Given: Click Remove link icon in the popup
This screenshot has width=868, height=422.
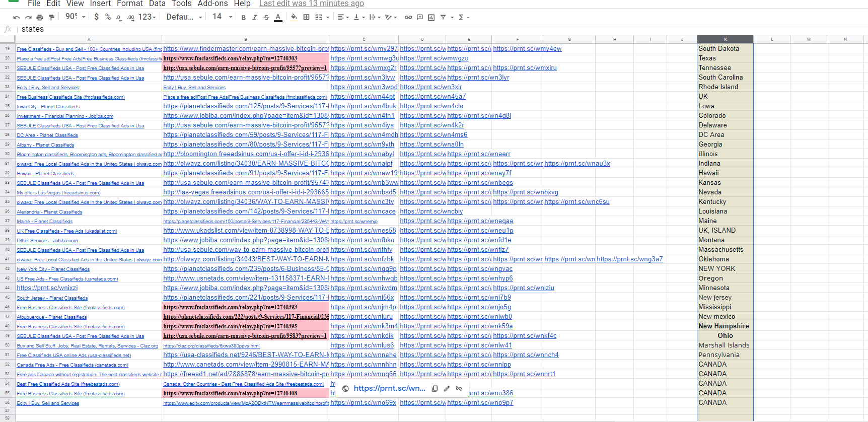Looking at the screenshot, I should point(459,388).
